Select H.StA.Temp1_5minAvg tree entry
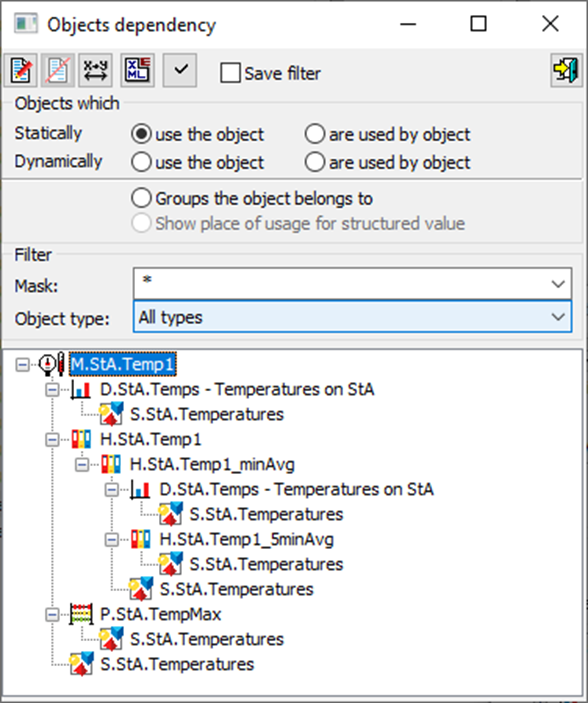 246,539
